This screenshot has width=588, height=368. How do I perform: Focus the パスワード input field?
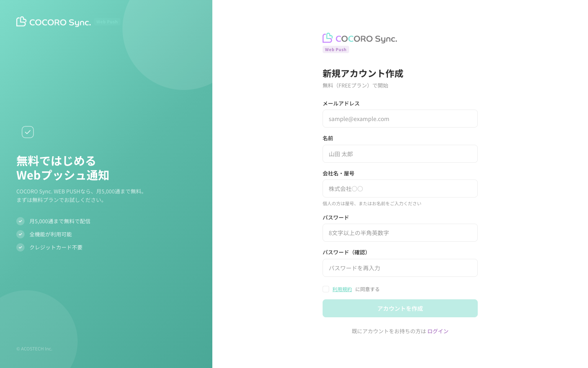pyautogui.click(x=400, y=233)
